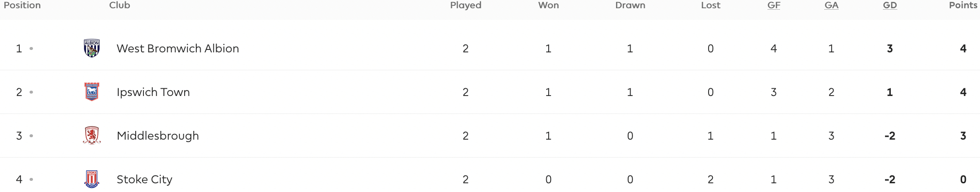The width and height of the screenshot is (980, 192).
Task: Click West Bromwich Albion's points value
Action: coord(963,48)
